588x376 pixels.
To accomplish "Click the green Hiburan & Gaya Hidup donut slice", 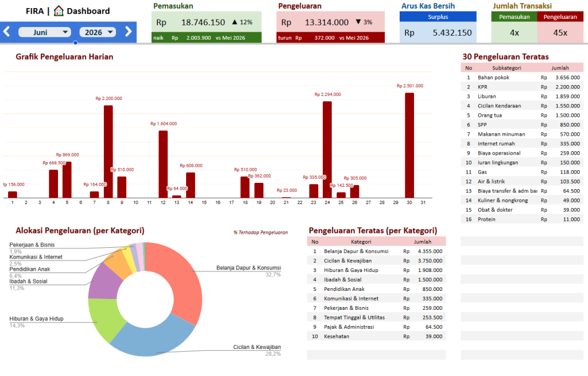I will point(105,319).
